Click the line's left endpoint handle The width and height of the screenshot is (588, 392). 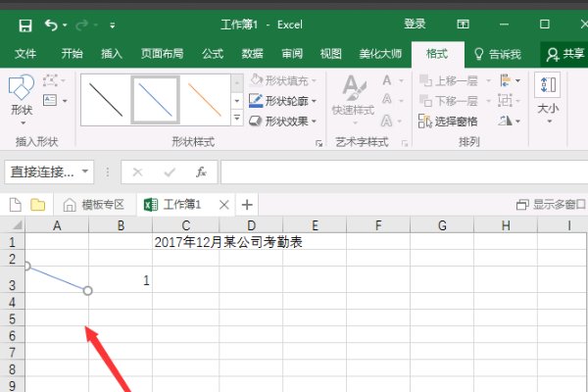[26, 267]
